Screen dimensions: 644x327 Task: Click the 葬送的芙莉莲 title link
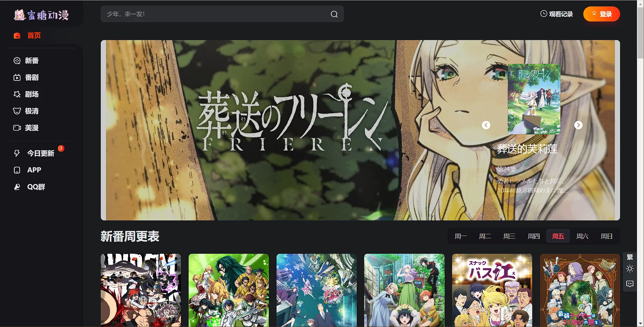pos(527,149)
